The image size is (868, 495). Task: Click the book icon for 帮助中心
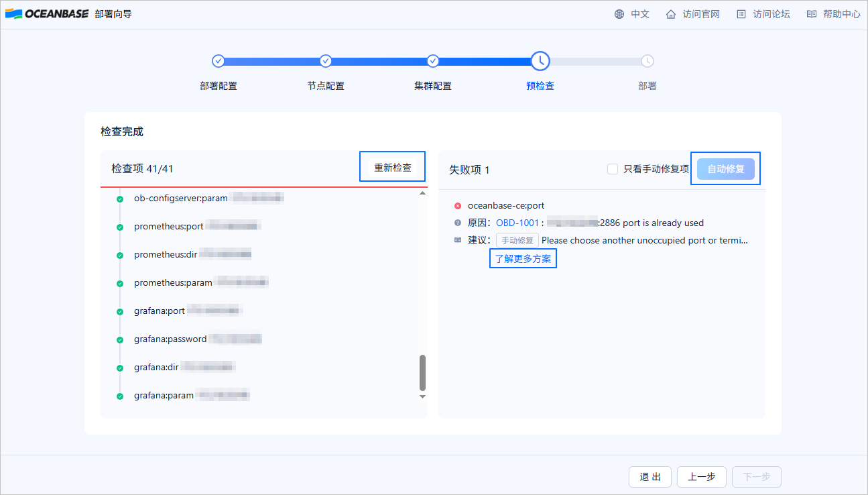[x=812, y=14]
